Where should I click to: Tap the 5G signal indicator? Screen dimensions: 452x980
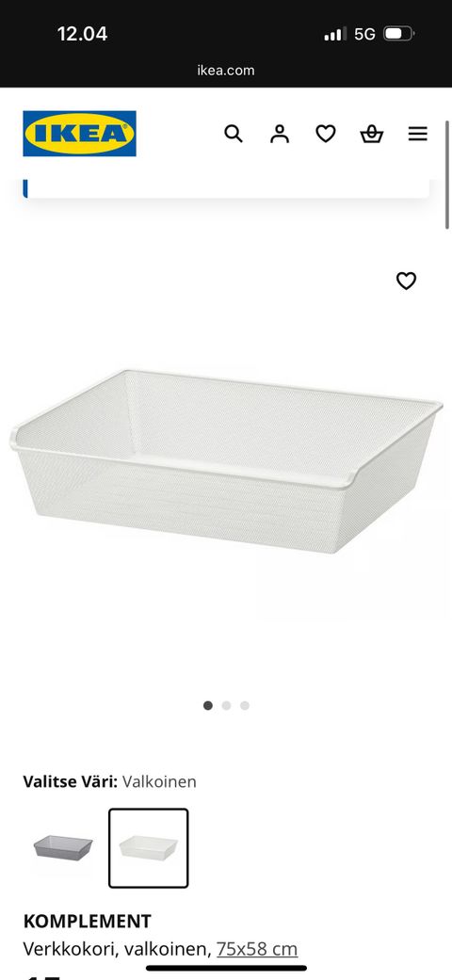[x=364, y=34]
